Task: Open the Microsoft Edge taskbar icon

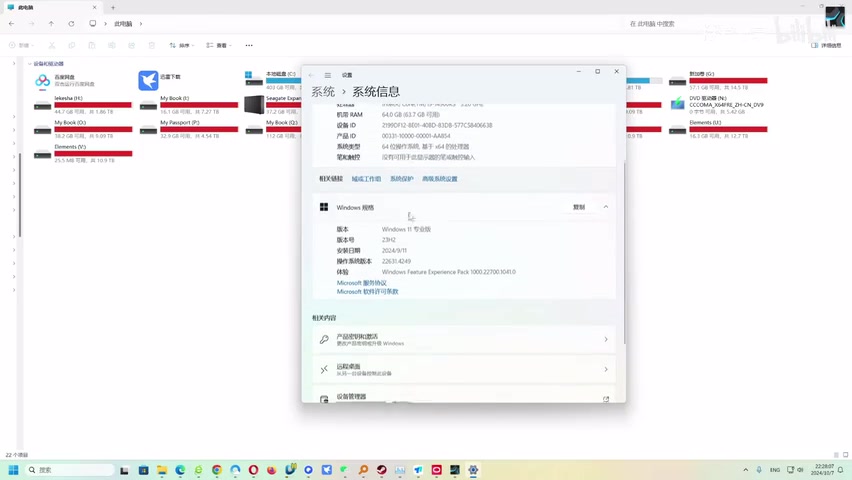Action: pyautogui.click(x=180, y=470)
